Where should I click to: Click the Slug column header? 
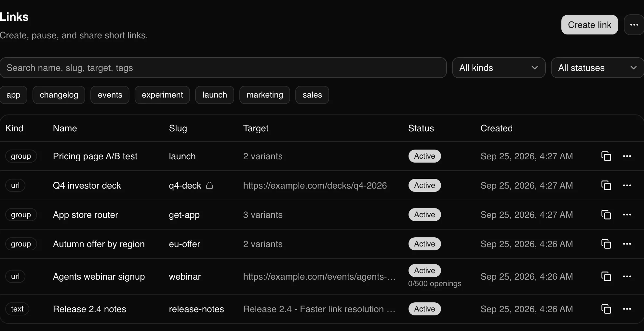[x=178, y=128]
